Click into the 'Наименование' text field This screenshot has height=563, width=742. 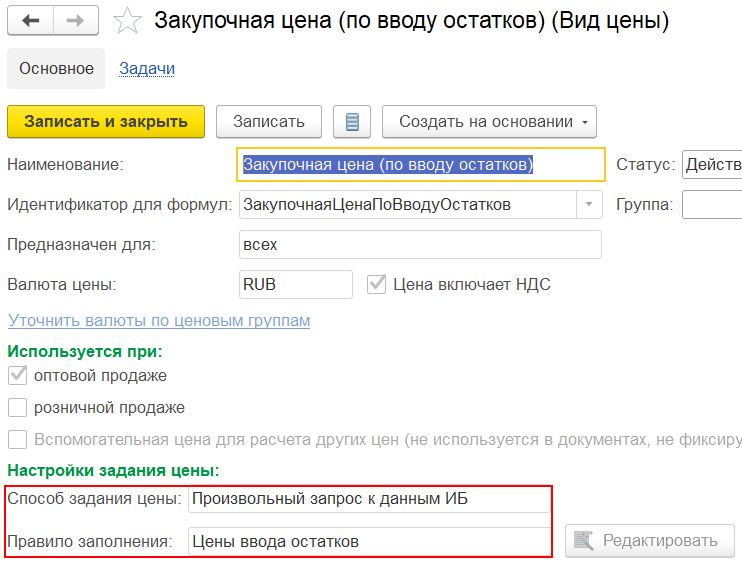pos(420,165)
